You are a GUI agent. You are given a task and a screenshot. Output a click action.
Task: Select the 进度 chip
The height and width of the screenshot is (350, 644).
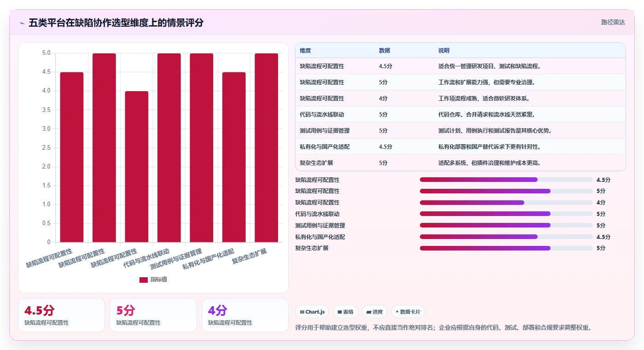(375, 312)
